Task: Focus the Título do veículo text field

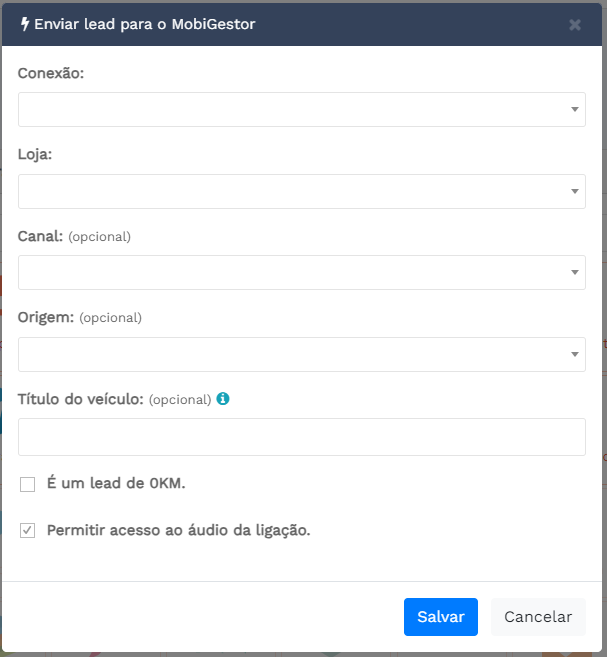Action: click(302, 437)
